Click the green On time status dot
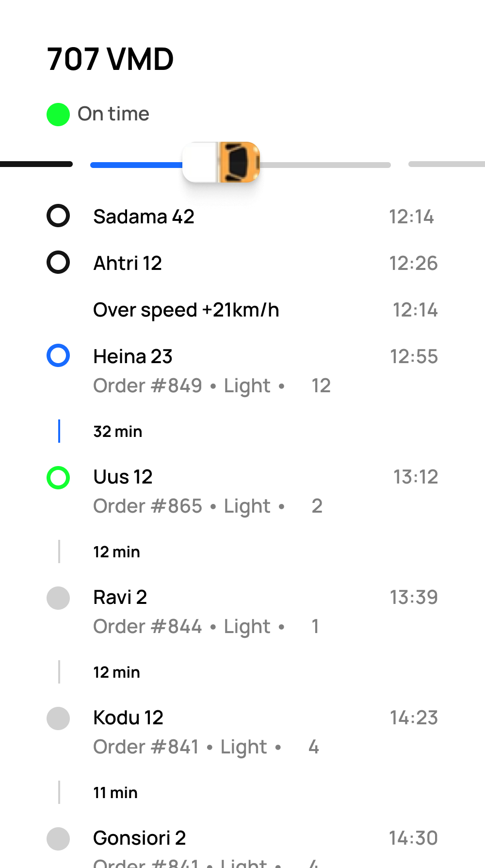The image size is (485, 868). (58, 115)
